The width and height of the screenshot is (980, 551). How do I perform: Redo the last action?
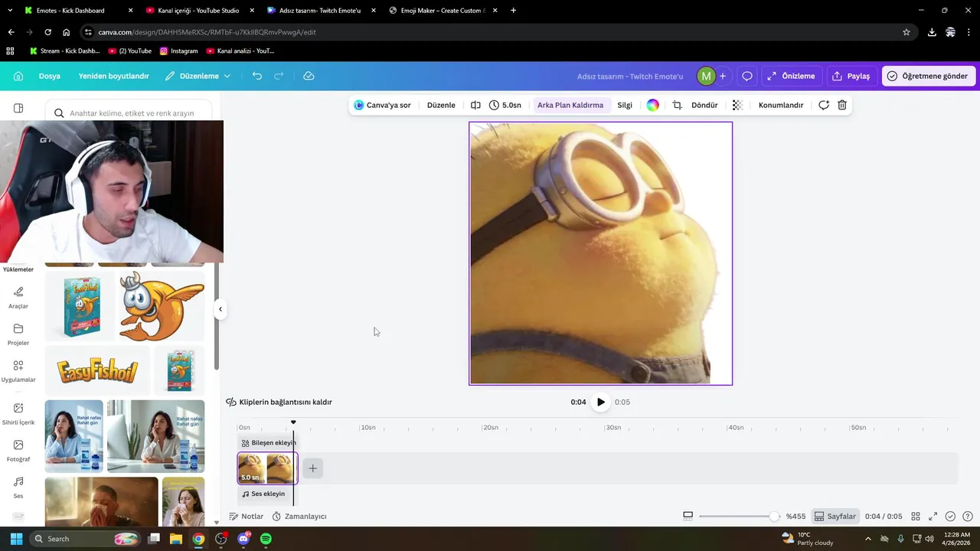[x=279, y=76]
